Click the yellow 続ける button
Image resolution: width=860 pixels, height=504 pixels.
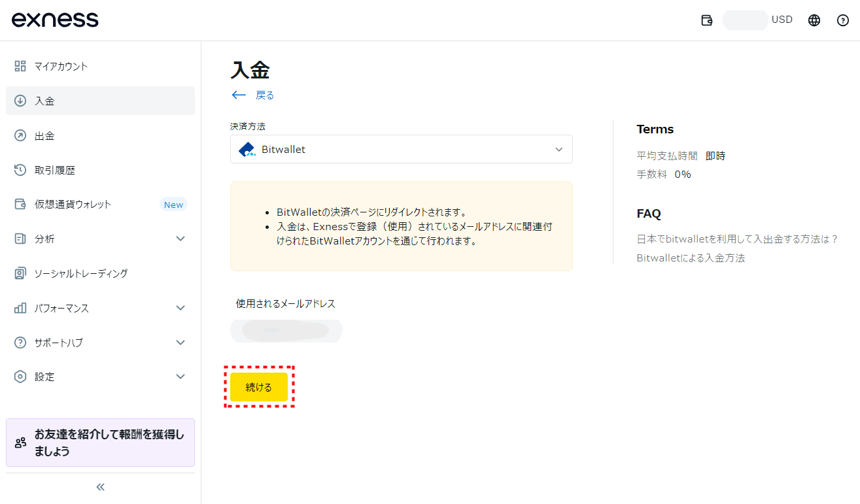coord(259,387)
